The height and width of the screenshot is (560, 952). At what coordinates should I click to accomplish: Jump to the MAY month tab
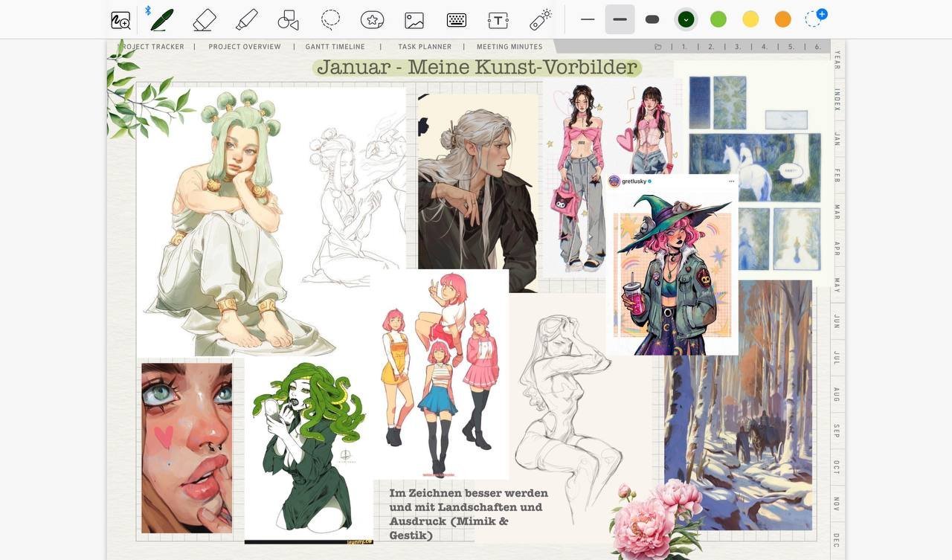[837, 285]
